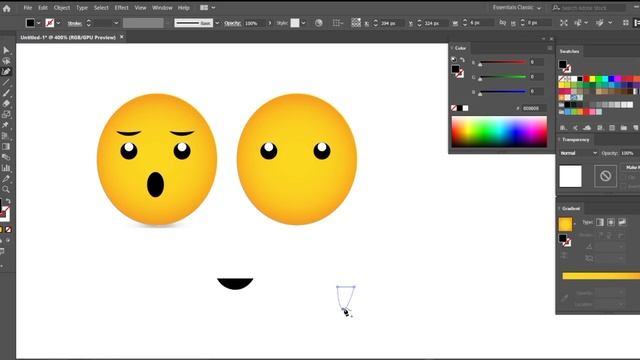Open the Object menu
Viewport: 640px width, 360px height.
point(62,8)
